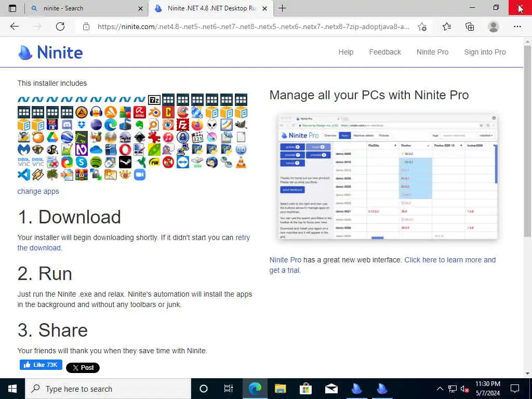Viewport: 532px width, 399px height.
Task: Click the qBittorrent blue icon
Action: coord(241,150)
